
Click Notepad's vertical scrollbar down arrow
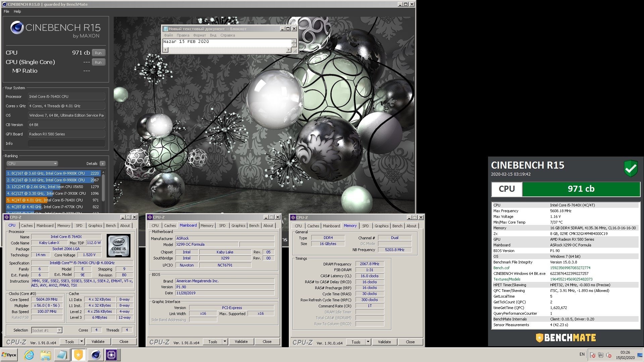pos(294,45)
